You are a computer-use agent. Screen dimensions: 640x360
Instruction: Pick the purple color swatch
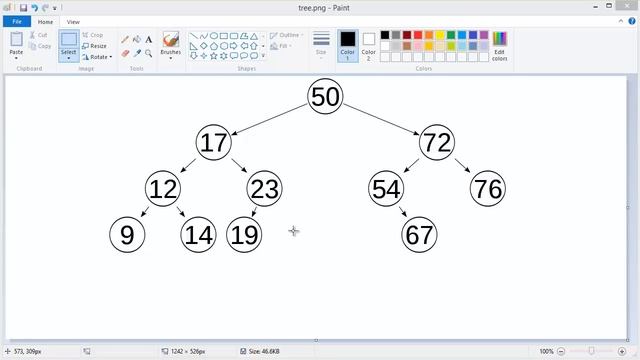(484, 35)
